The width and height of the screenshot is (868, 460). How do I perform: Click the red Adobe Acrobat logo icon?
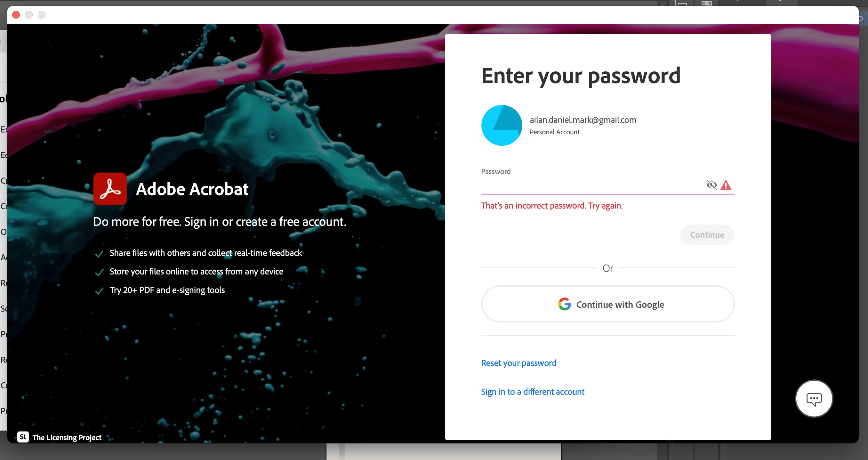110,189
